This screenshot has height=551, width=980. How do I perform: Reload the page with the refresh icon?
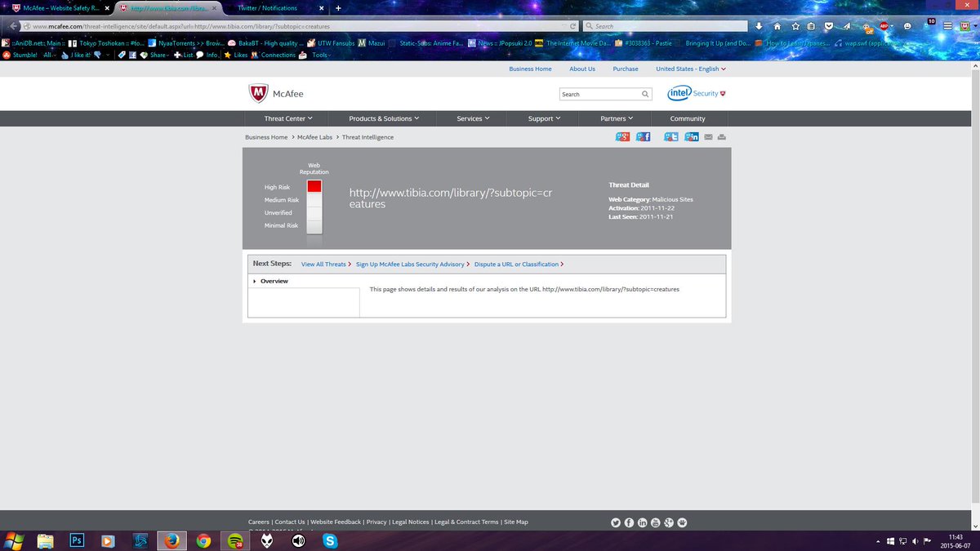(572, 26)
